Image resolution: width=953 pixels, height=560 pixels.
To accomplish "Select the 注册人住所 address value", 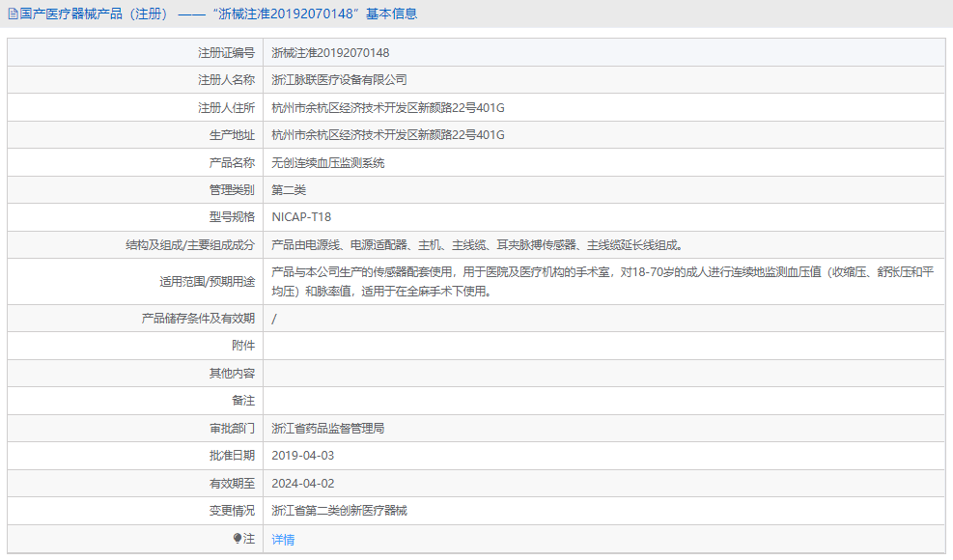I will pyautogui.click(x=388, y=108).
